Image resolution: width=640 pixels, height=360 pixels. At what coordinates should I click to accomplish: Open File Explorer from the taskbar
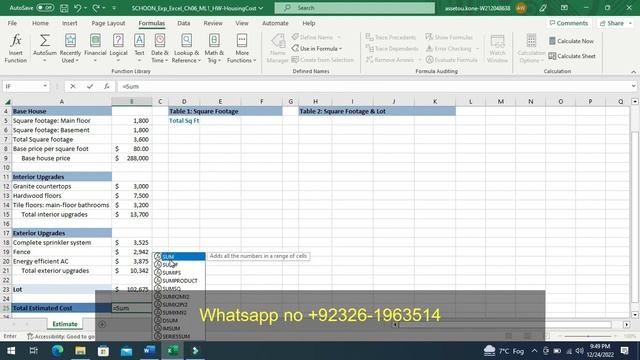80,351
